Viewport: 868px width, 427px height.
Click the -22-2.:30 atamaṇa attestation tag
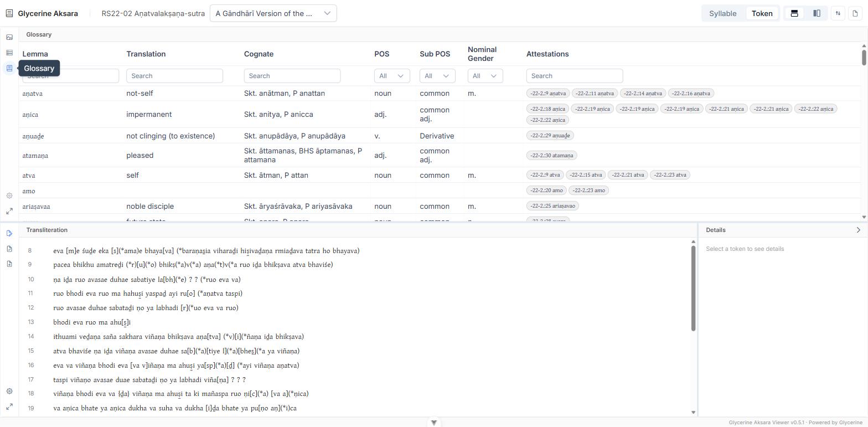[x=552, y=155]
